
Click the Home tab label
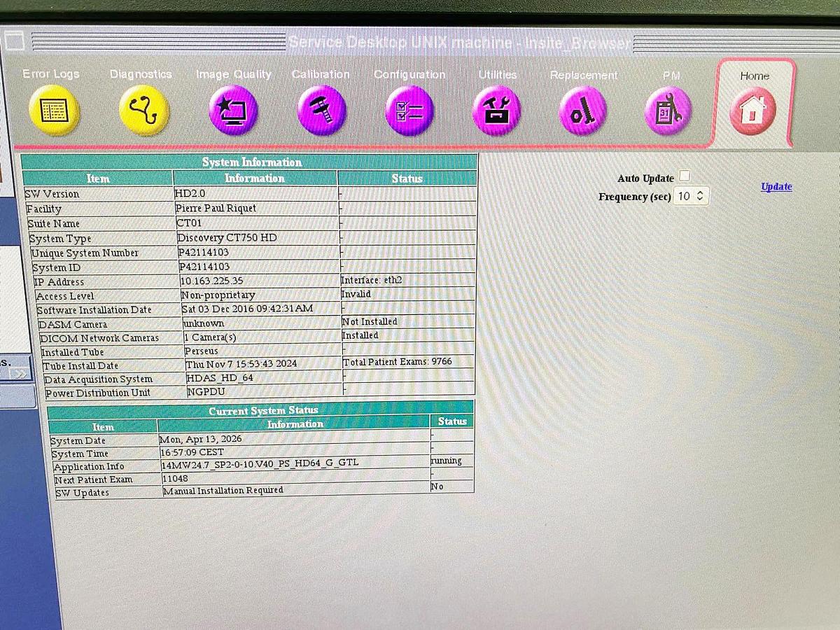tap(755, 76)
